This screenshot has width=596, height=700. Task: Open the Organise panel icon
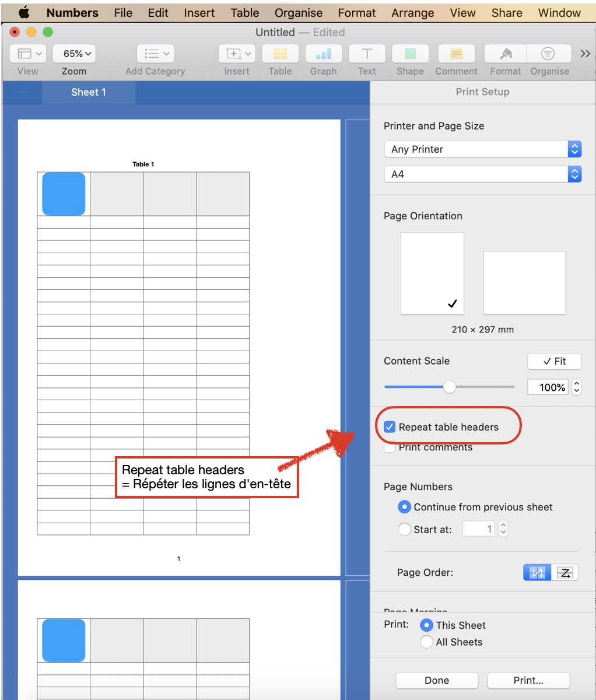click(548, 54)
